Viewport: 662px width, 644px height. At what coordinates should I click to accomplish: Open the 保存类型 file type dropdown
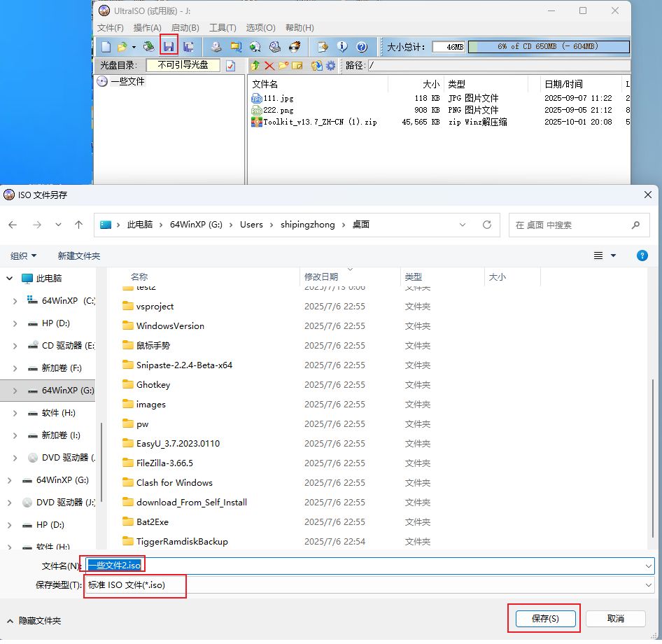[x=369, y=585]
